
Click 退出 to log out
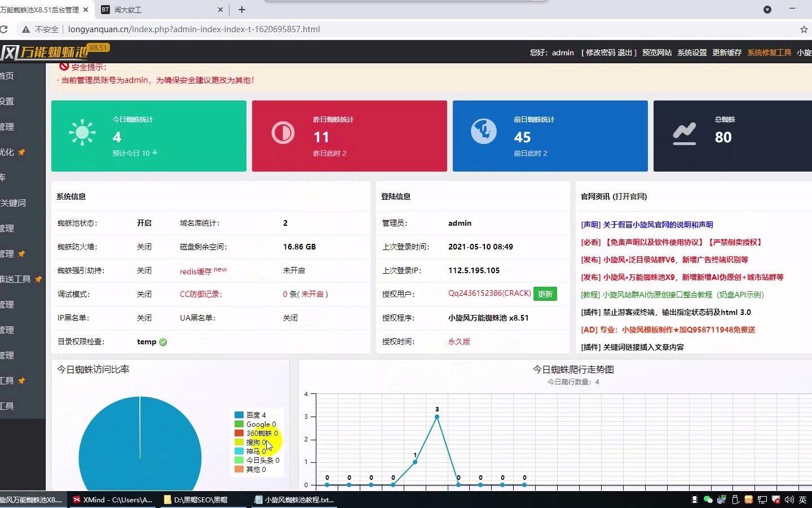click(x=625, y=52)
